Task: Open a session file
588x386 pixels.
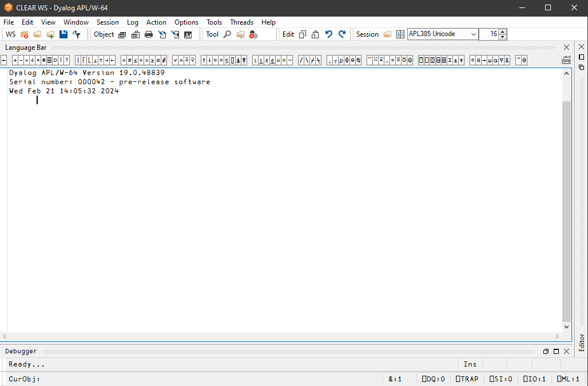Action: point(387,34)
